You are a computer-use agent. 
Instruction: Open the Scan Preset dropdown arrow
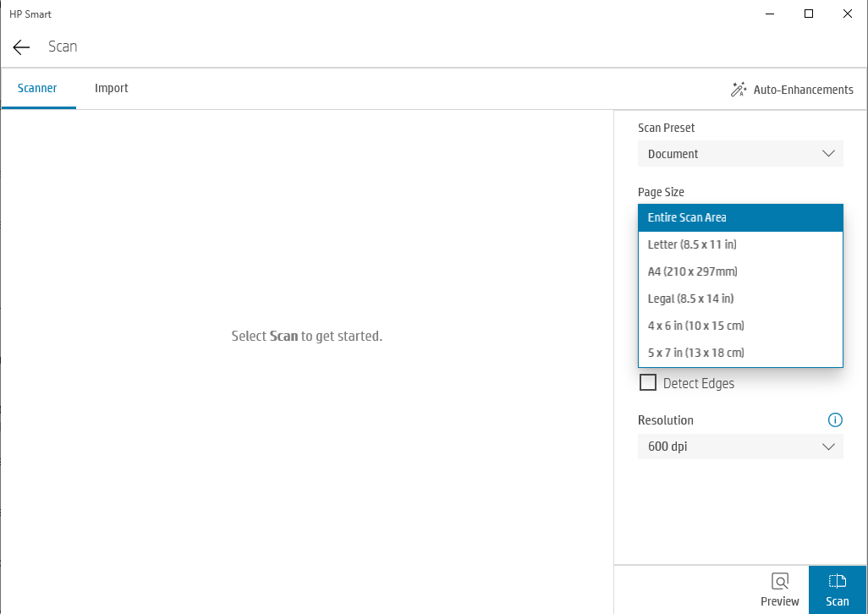(x=828, y=153)
